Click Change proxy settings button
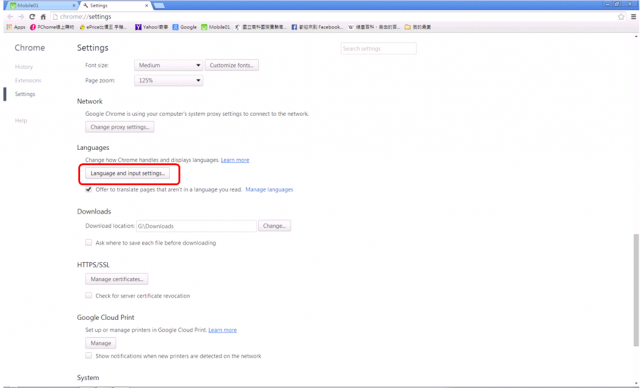The height and width of the screenshot is (388, 640). pos(120,127)
